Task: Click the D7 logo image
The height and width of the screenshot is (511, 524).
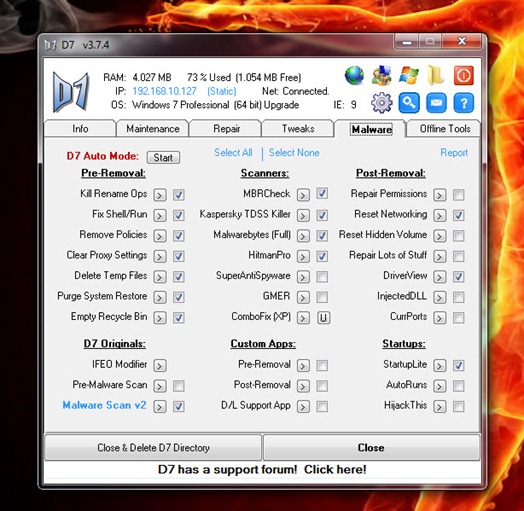Action: pos(71,92)
